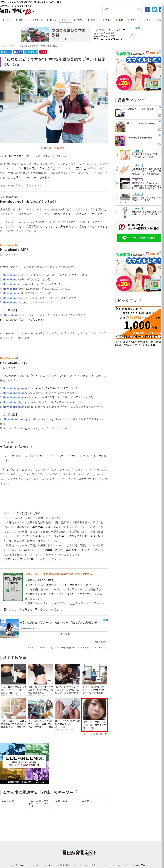Click the ツイート share button
The height and width of the screenshot is (868, 164).
click(x=6, y=52)
